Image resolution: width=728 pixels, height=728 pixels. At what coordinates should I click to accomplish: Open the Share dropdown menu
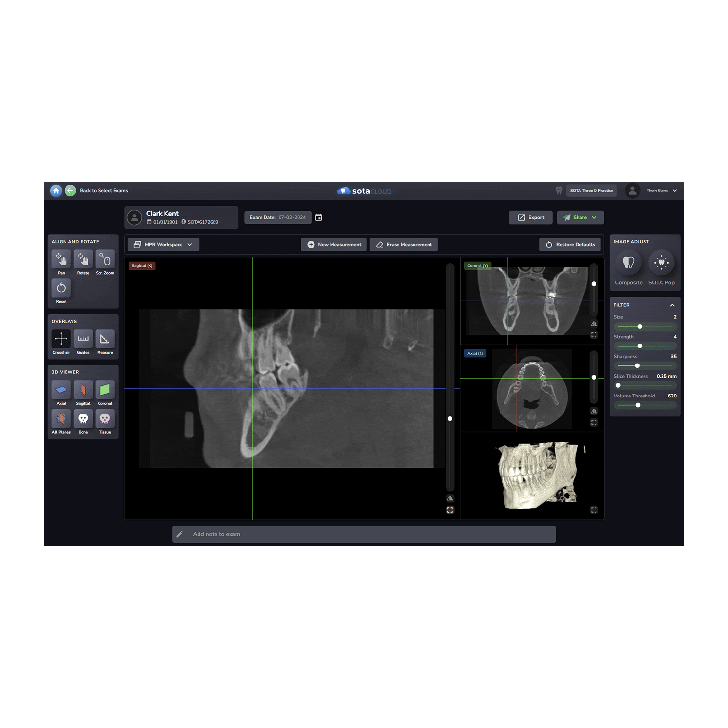(580, 217)
